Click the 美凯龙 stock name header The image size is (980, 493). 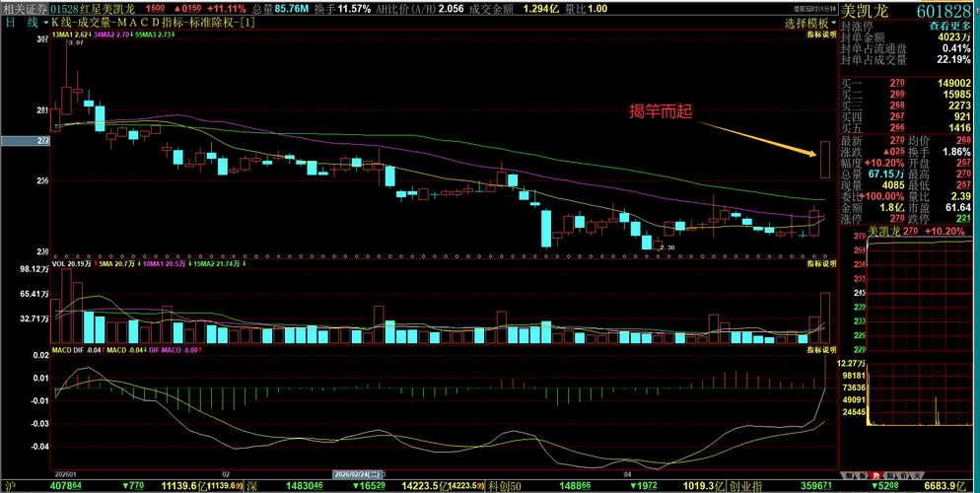(865, 11)
